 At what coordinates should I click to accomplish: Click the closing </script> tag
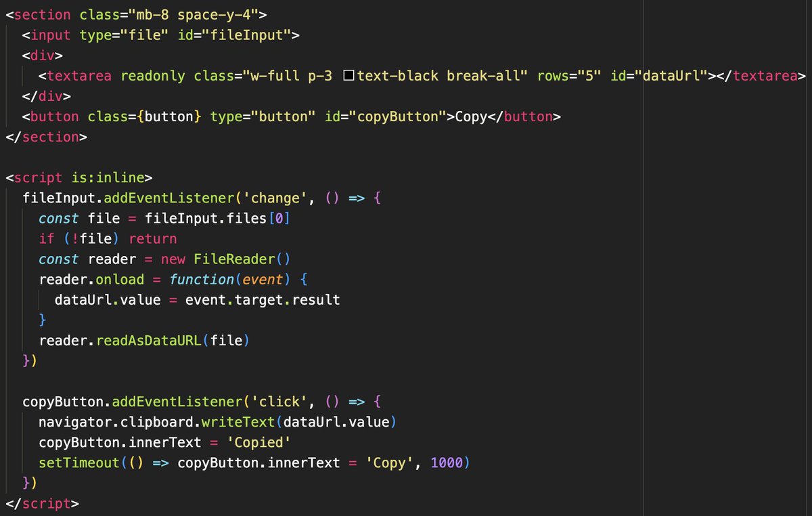(43, 504)
